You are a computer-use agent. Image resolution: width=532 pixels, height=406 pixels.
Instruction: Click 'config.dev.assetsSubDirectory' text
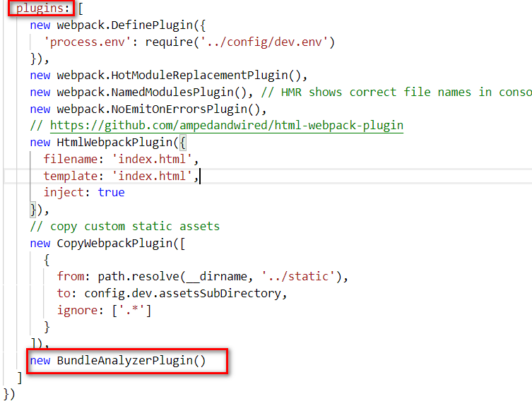tap(182, 294)
